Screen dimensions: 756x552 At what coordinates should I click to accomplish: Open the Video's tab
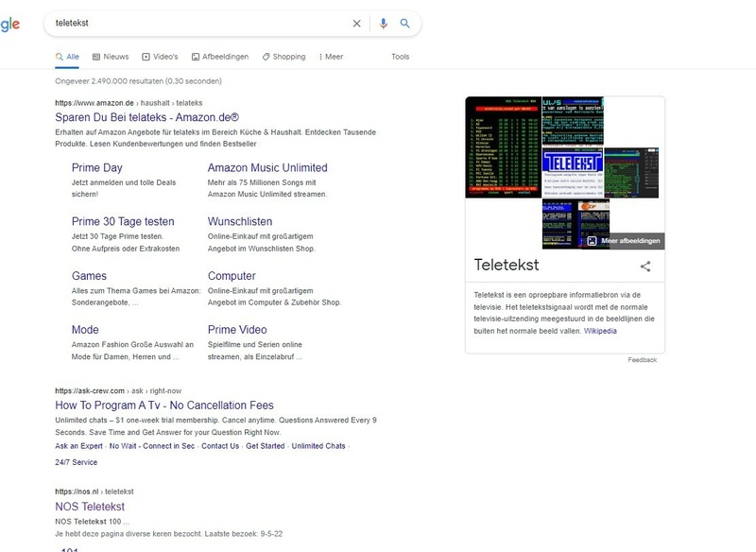(x=160, y=57)
